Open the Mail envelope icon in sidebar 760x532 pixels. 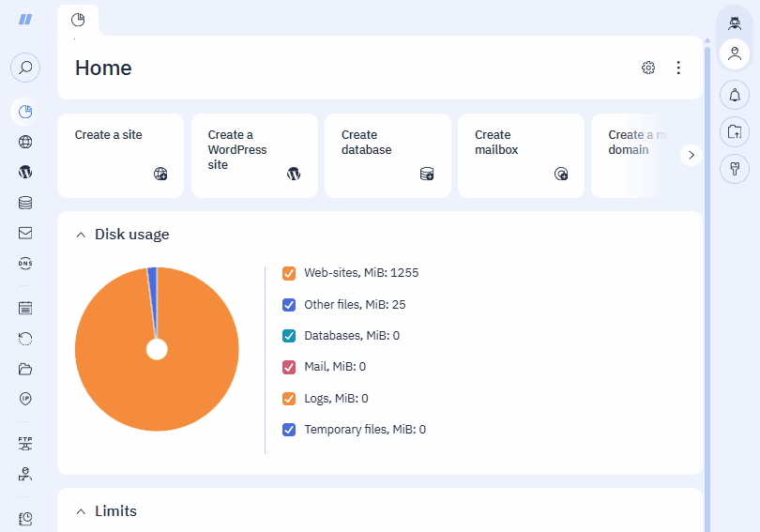coord(25,233)
